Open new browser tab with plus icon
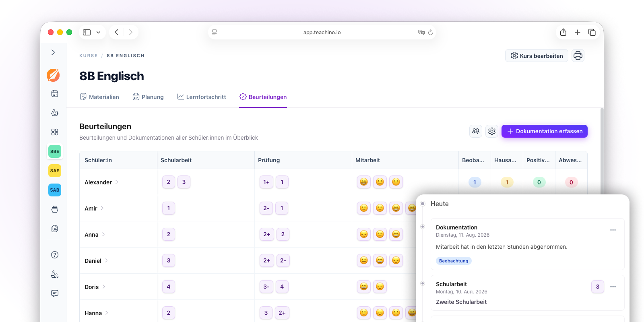This screenshot has height=322, width=644. (x=578, y=32)
